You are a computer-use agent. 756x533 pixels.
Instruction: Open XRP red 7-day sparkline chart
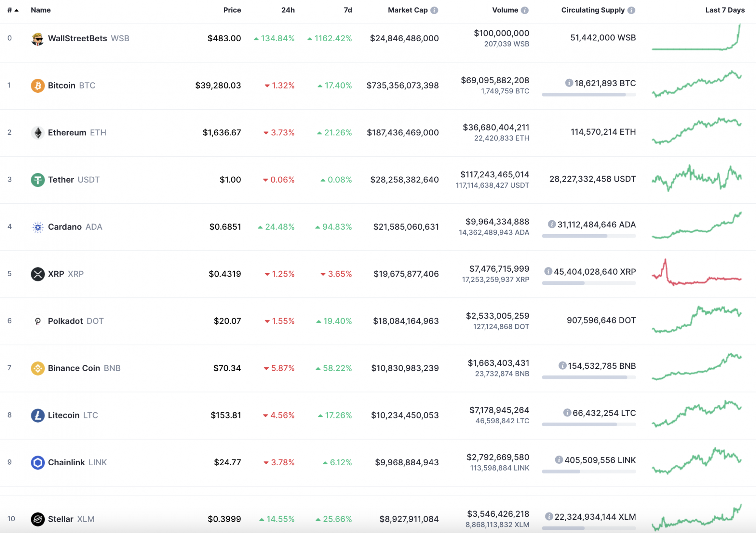(697, 272)
